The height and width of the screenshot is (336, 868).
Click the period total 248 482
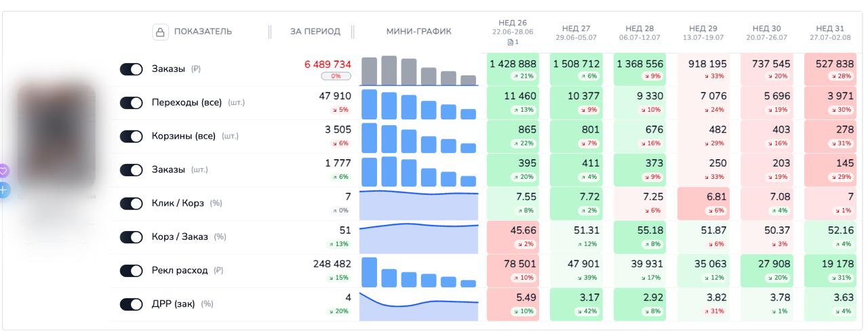(332, 264)
